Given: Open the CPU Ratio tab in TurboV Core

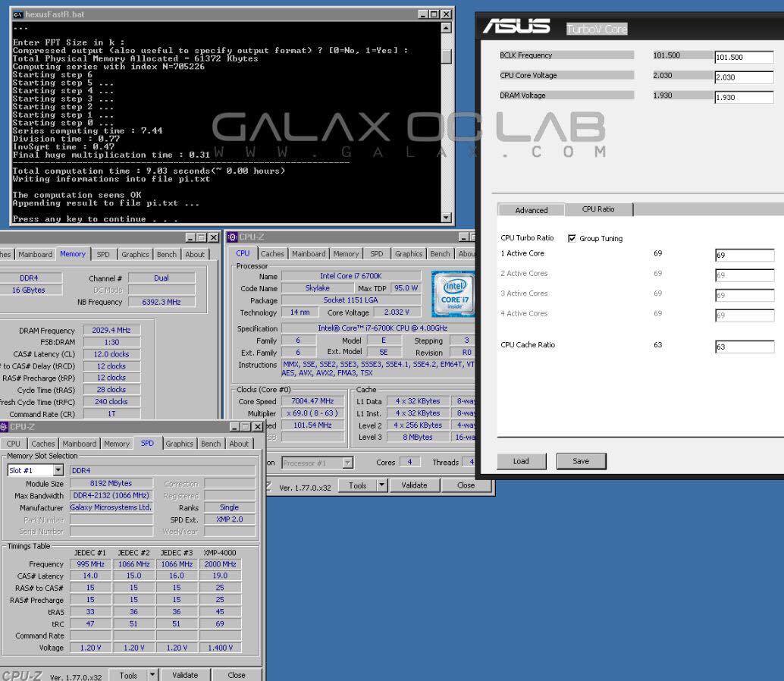Looking at the screenshot, I should 598,209.
